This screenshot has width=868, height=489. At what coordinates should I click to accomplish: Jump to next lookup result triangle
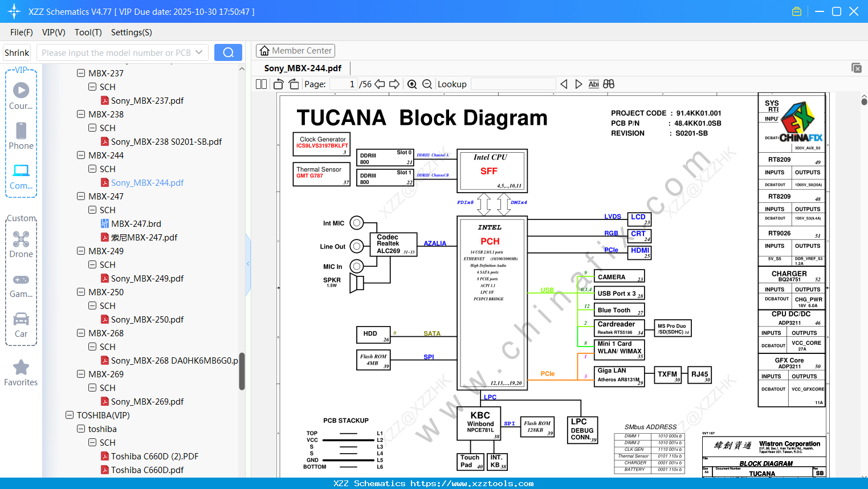coord(578,84)
